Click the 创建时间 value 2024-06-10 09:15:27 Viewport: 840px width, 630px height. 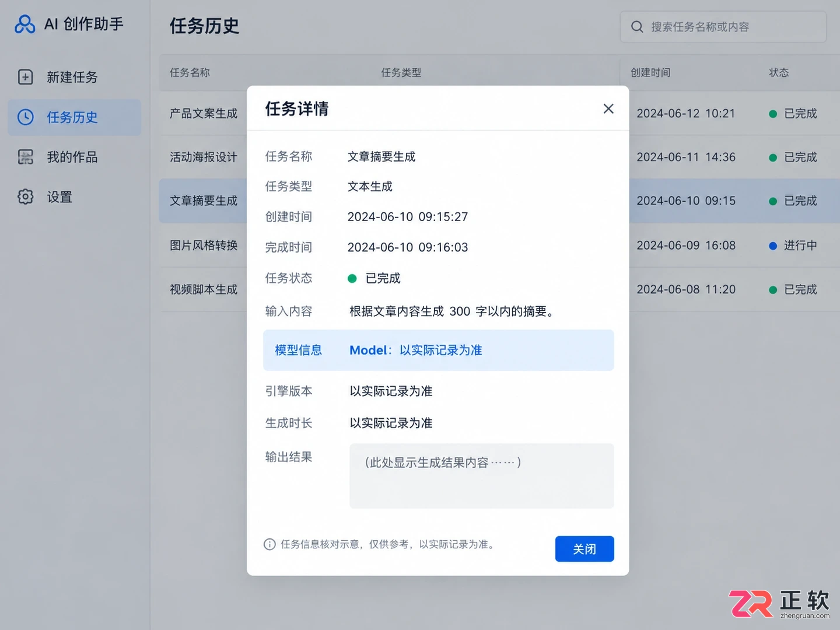(x=408, y=217)
